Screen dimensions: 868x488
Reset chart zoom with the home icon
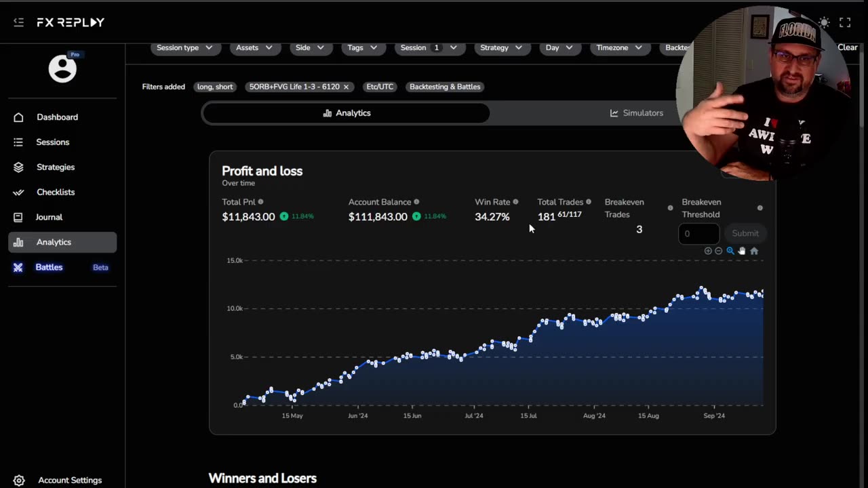754,251
